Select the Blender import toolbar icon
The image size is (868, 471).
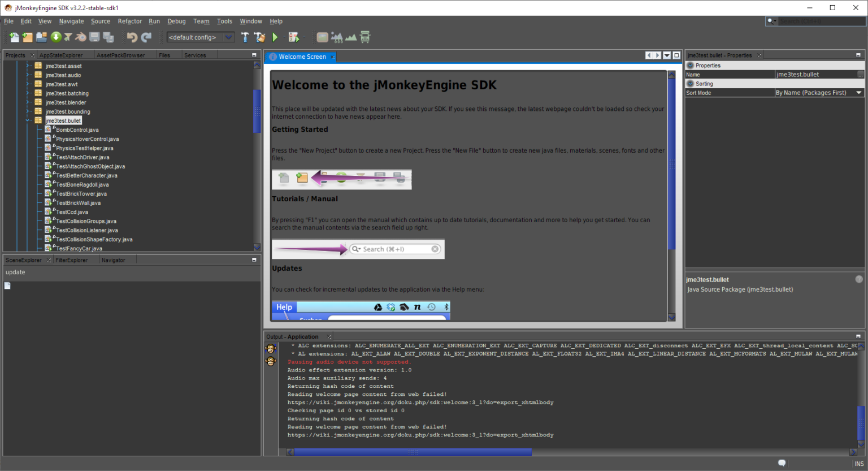click(80, 37)
